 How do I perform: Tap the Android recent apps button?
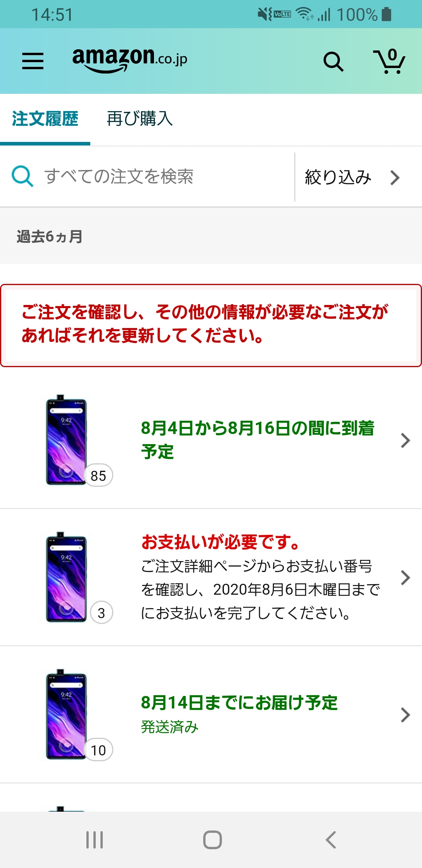click(95, 839)
